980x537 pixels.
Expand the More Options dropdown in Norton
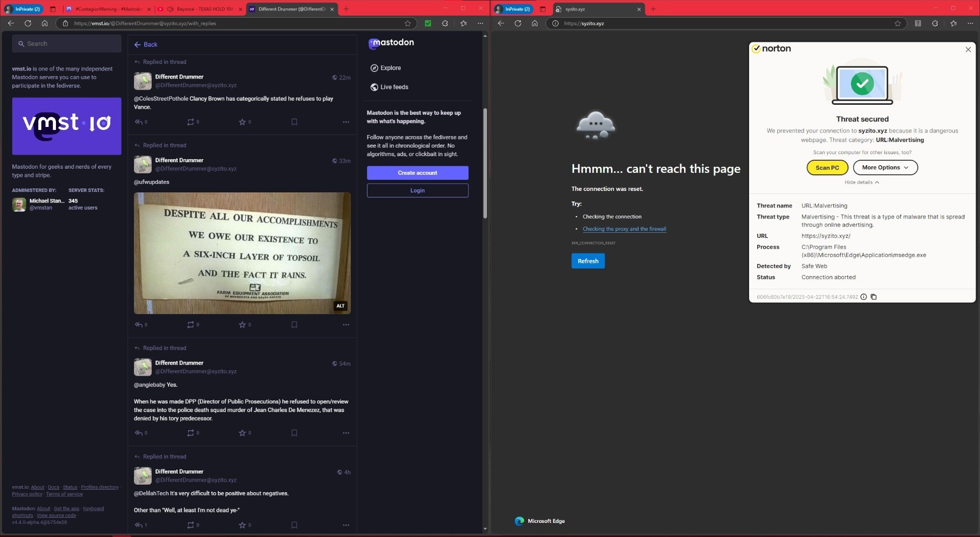[x=885, y=168]
